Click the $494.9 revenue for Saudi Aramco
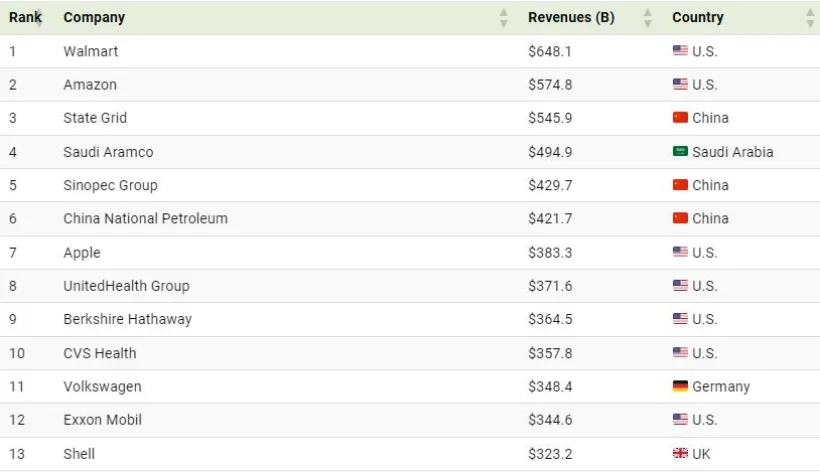 point(550,152)
